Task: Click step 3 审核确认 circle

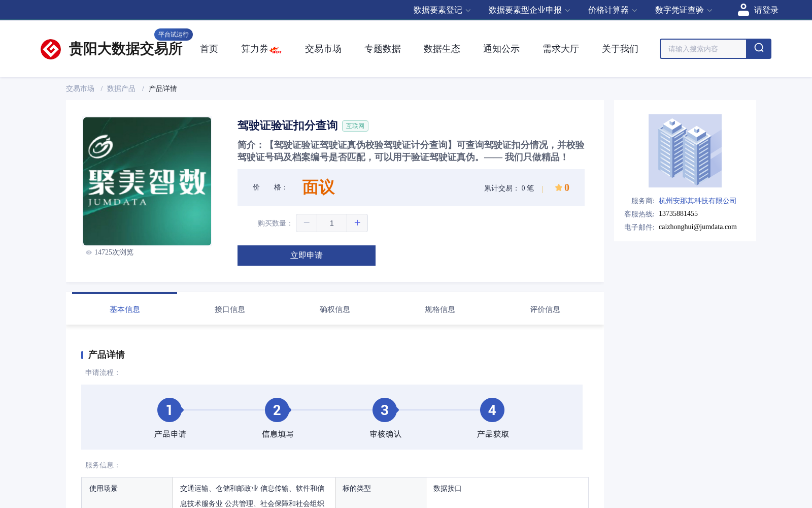Action: point(385,410)
